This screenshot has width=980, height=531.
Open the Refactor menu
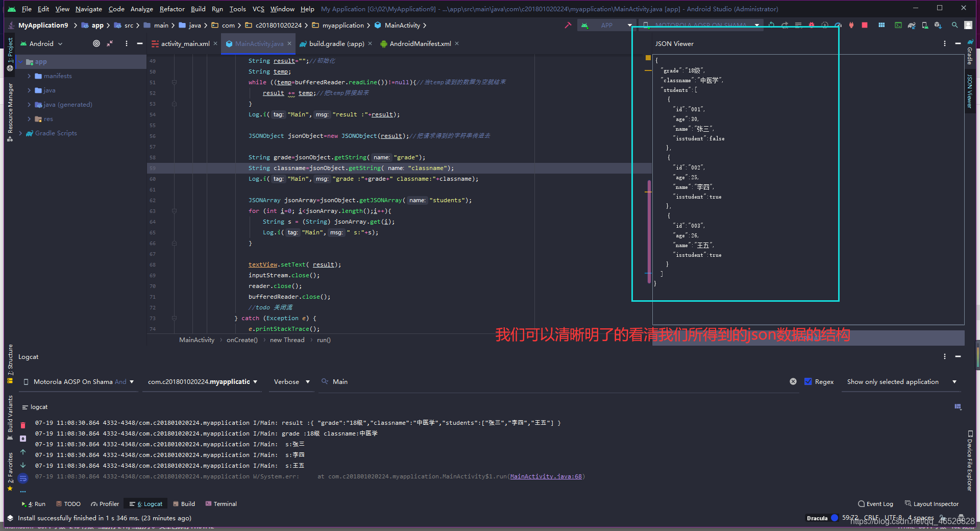(172, 9)
